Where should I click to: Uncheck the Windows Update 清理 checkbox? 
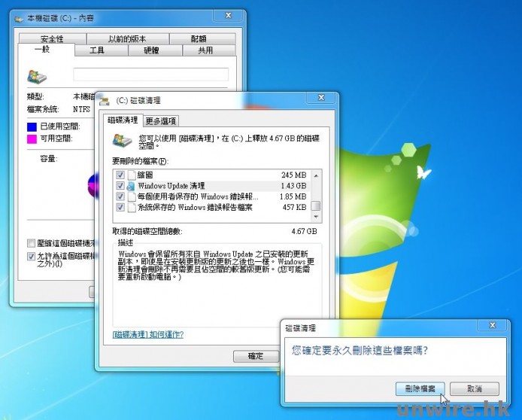click(x=119, y=185)
